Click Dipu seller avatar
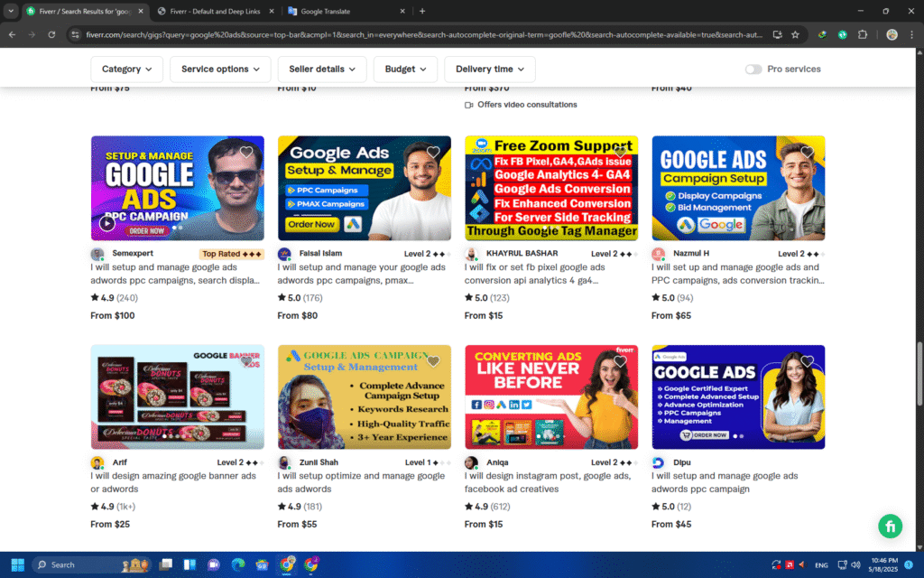This screenshot has height=578, width=924. tap(658, 463)
